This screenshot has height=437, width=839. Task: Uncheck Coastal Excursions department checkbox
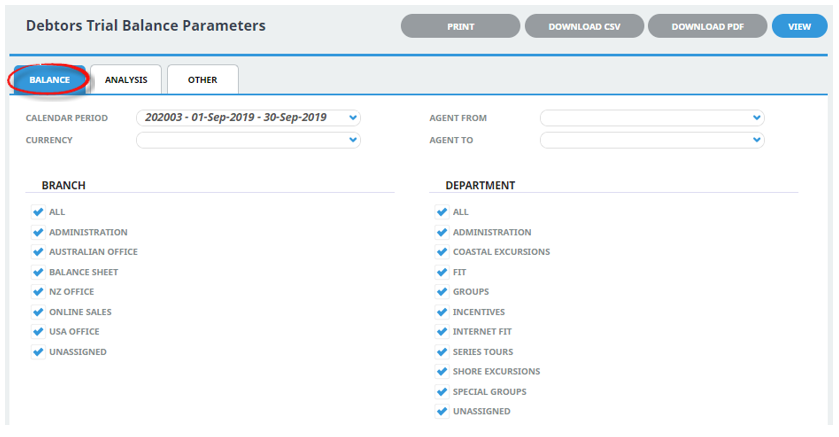coord(441,252)
